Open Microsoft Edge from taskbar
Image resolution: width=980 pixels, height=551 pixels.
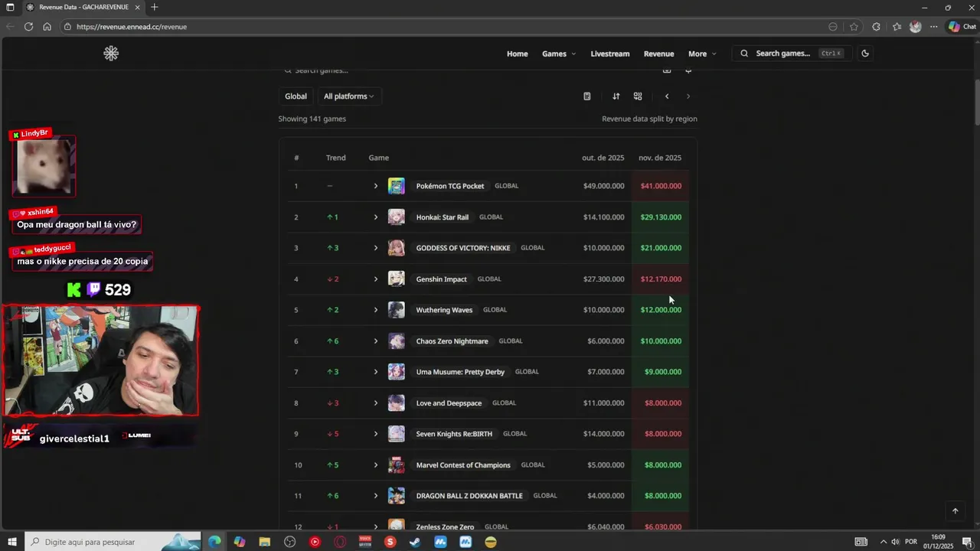[x=214, y=542]
